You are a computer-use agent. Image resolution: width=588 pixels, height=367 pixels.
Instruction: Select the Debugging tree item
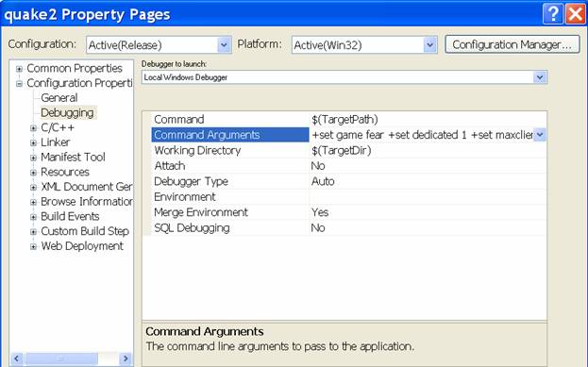(68, 113)
